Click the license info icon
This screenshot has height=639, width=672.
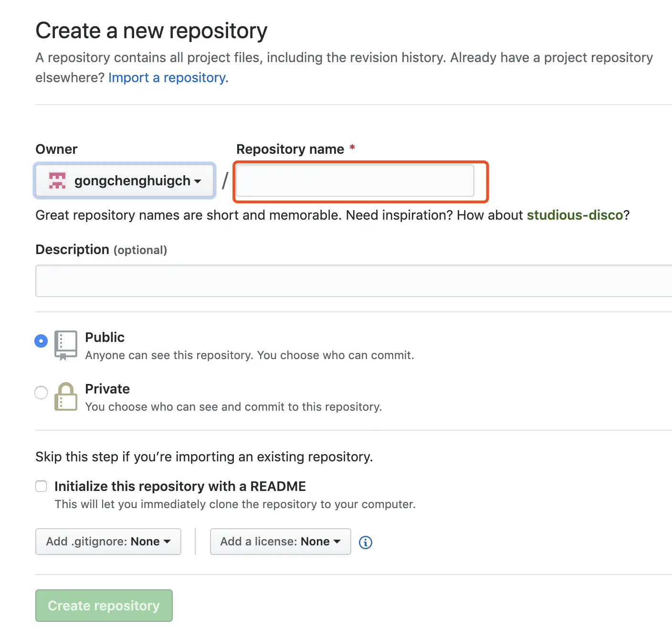click(365, 542)
